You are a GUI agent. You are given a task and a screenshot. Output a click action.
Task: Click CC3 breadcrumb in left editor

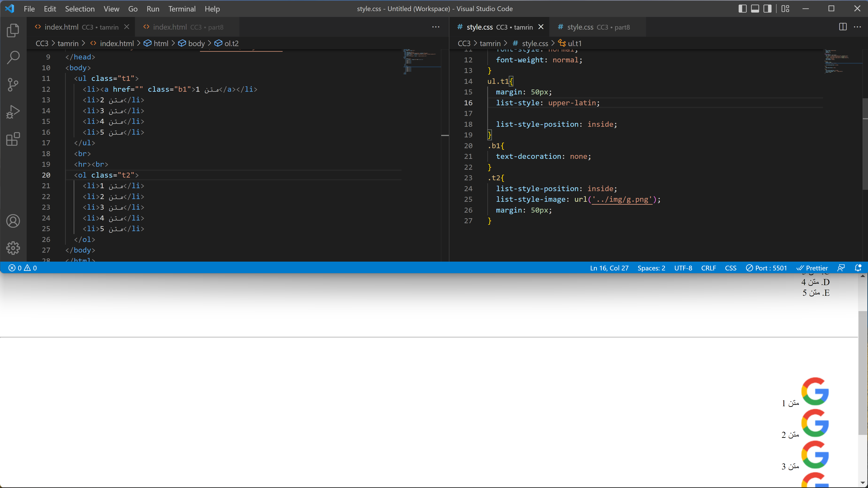click(x=42, y=43)
